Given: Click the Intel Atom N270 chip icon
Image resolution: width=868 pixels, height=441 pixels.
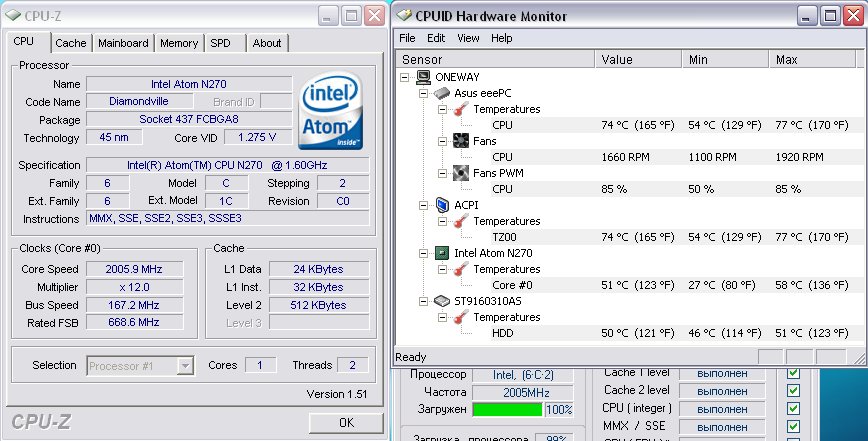Looking at the screenshot, I should (442, 253).
